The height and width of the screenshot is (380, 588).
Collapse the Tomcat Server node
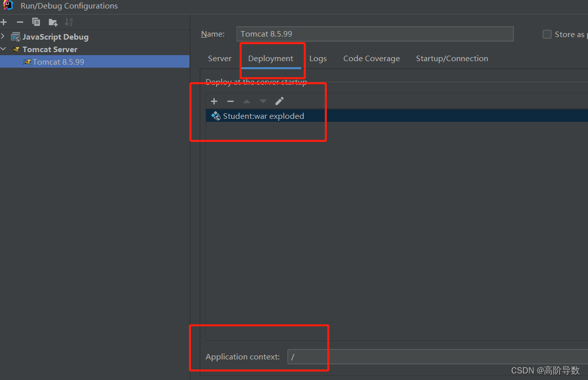coord(4,49)
